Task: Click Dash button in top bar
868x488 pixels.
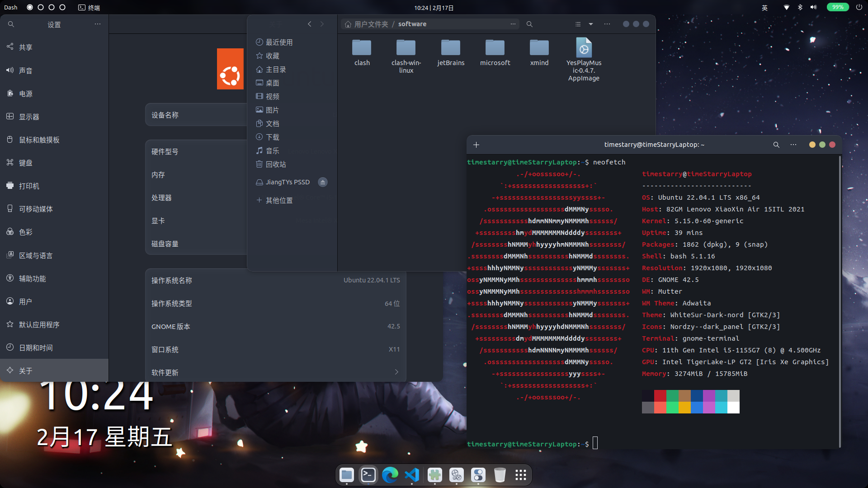Action: (11, 7)
